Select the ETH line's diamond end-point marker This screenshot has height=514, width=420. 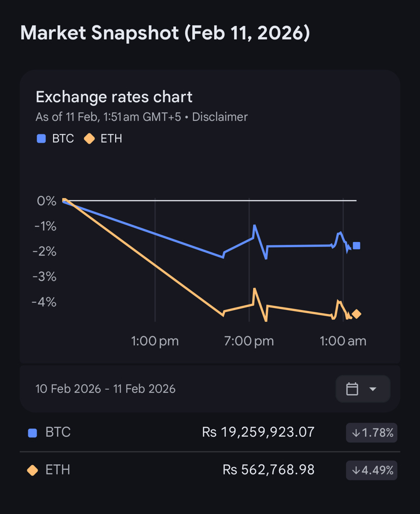click(x=357, y=314)
